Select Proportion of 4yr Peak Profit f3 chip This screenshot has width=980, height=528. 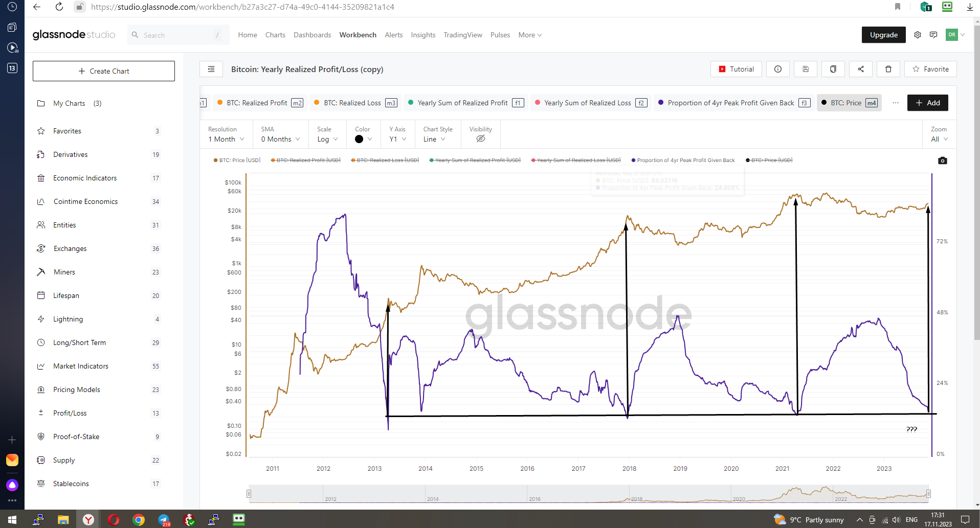(734, 103)
